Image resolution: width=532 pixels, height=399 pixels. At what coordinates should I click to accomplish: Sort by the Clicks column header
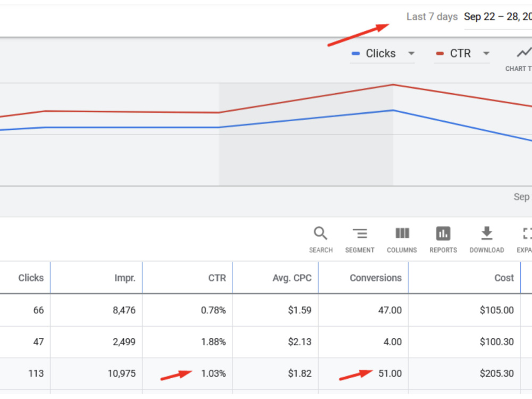tap(31, 278)
